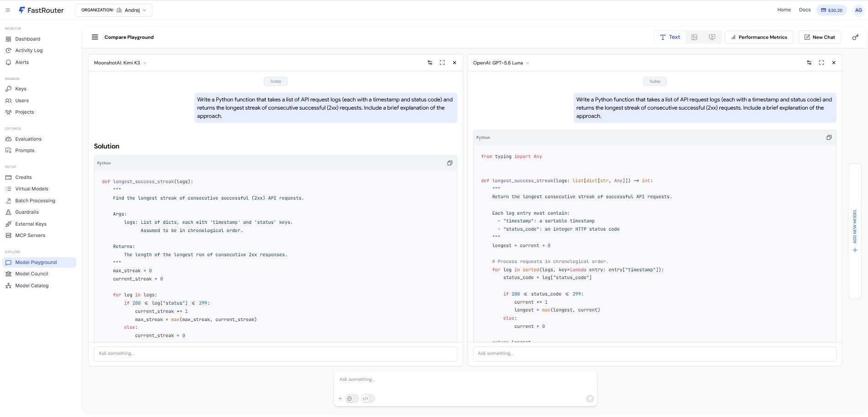Open the AG user avatar menu
868x417 pixels.
(x=858, y=10)
